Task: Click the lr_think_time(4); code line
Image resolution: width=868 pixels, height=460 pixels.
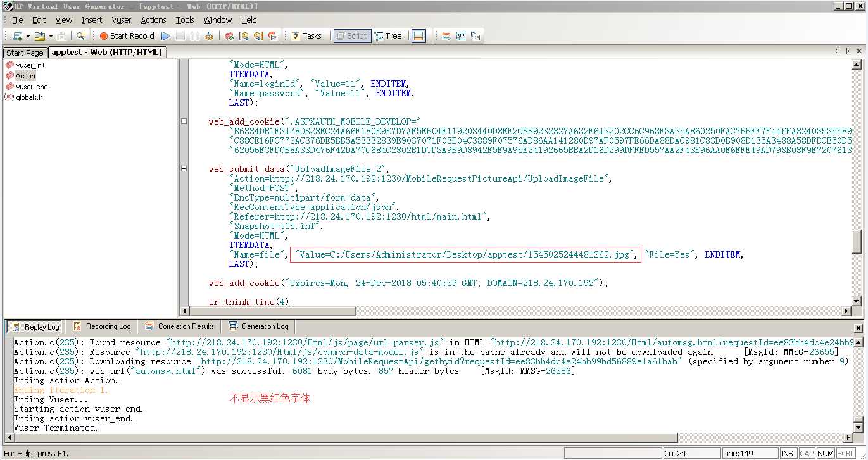Action: (251, 302)
